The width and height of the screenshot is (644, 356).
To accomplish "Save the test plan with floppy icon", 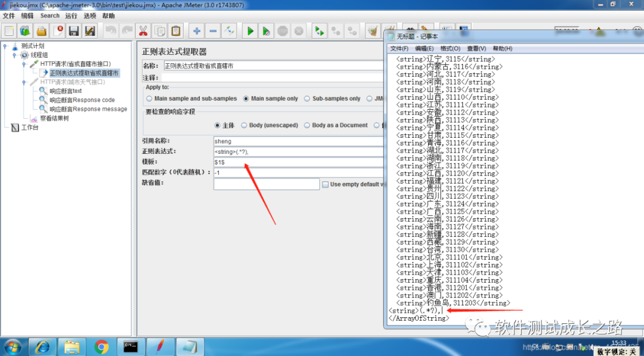I will coord(74,31).
